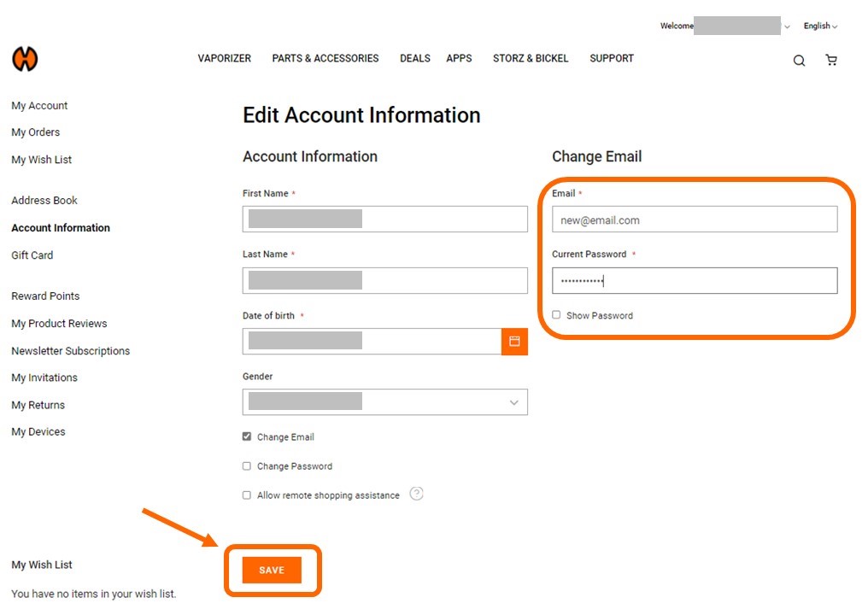Go to the Support menu item
The image size is (868, 615).
pos(611,59)
